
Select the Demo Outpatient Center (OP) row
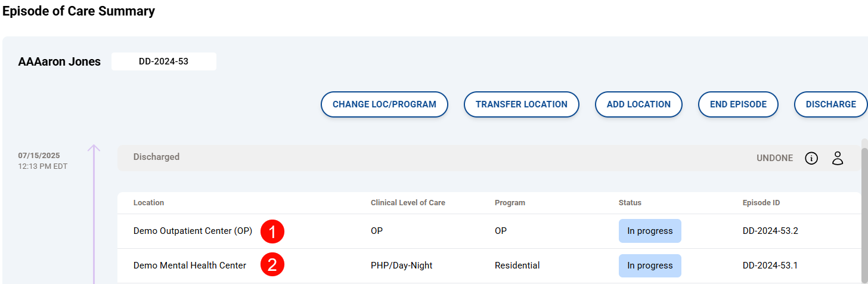pyautogui.click(x=193, y=231)
